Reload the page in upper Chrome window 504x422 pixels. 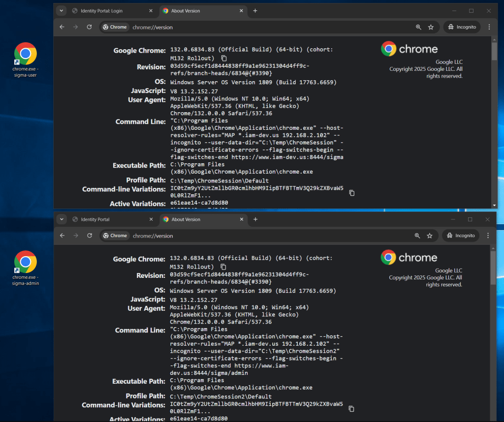pos(89,27)
